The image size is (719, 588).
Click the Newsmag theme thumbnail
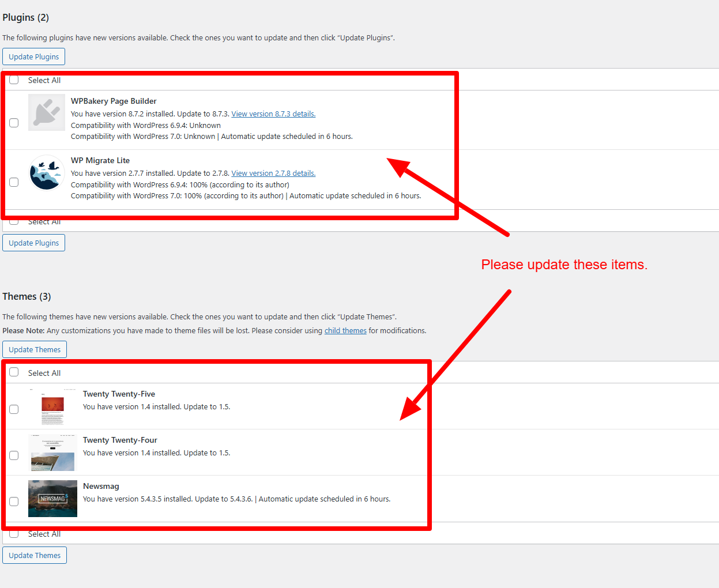point(52,499)
